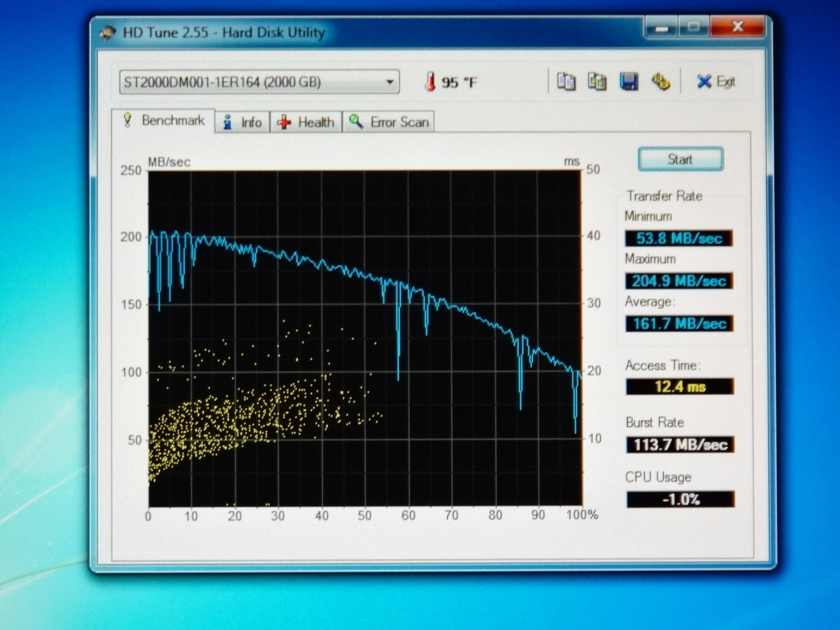Screen dimensions: 840x630
Task: Select the minimum value 53.8 MB/sec
Action: click(x=679, y=239)
